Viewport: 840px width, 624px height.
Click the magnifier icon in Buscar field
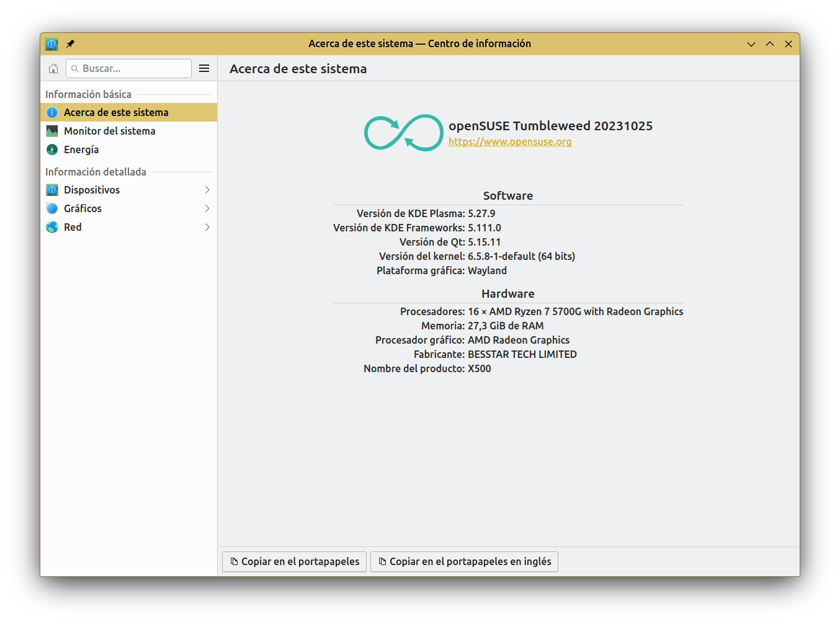coord(75,69)
